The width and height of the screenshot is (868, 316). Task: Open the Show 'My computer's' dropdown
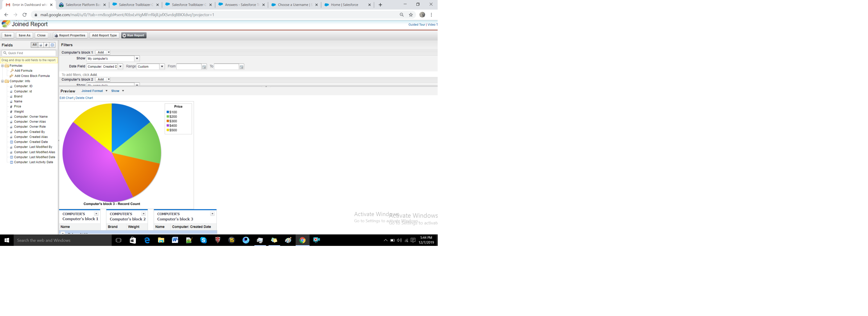click(x=137, y=59)
